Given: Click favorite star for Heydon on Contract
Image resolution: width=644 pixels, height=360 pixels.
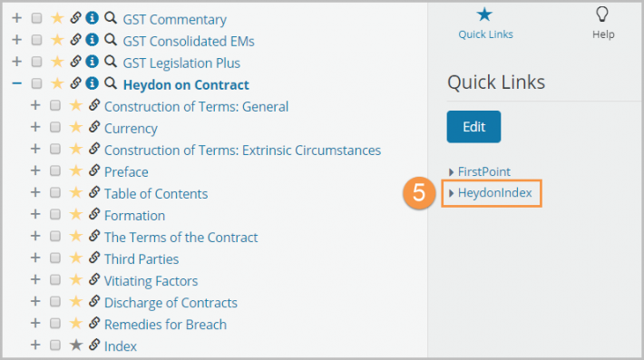Looking at the screenshot, I should 57,83.
